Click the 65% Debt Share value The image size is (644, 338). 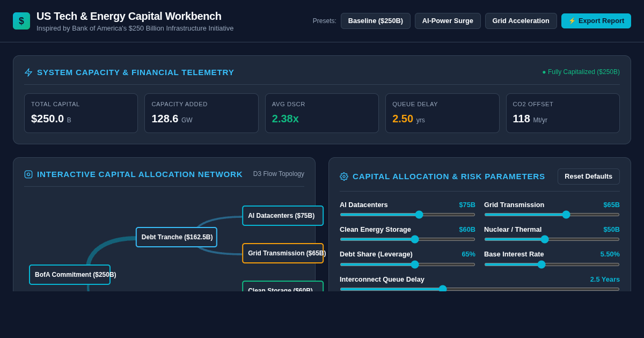pos(469,254)
